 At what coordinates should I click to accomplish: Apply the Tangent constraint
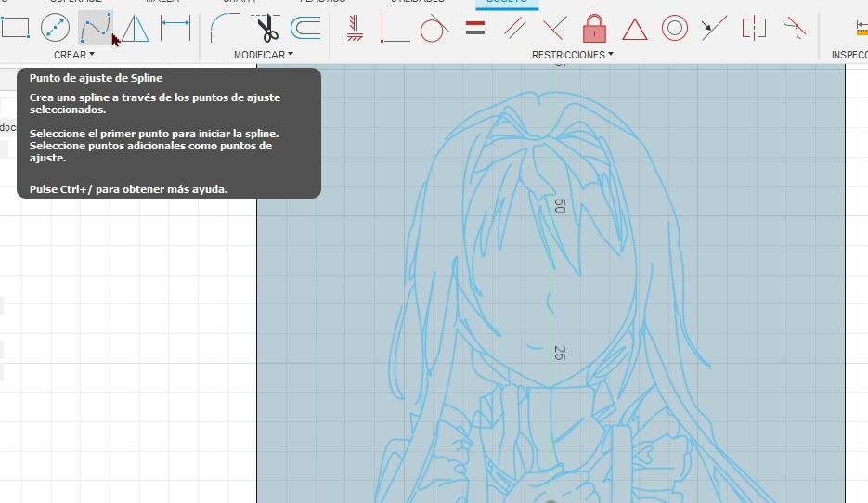tap(434, 28)
